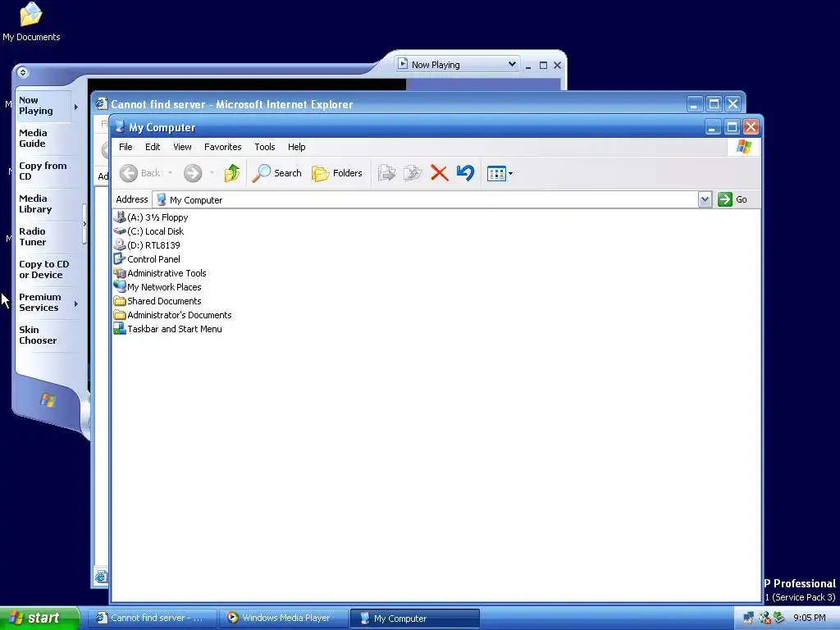The height and width of the screenshot is (630, 840).
Task: Click inside the My Computer address field
Action: (426, 199)
